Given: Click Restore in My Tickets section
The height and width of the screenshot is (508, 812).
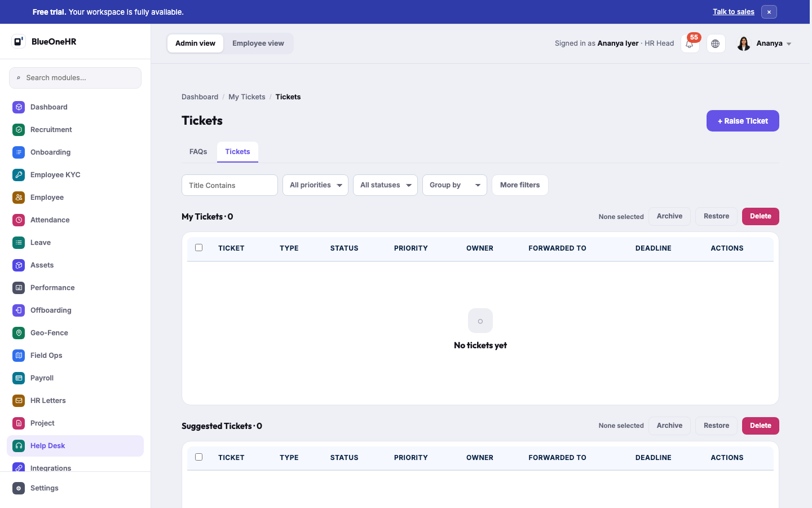Looking at the screenshot, I should [x=716, y=216].
